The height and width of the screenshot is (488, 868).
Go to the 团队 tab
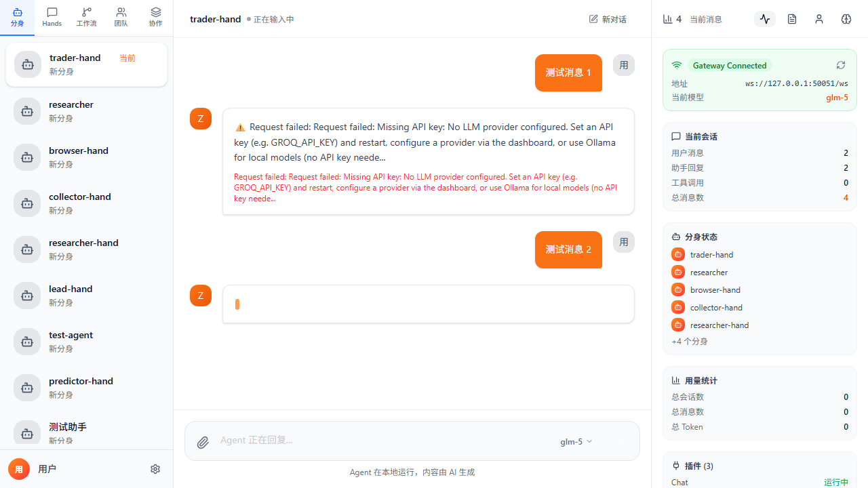121,18
